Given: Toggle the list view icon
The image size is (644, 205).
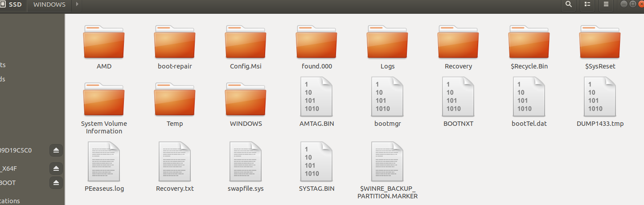Looking at the screenshot, I should 587,4.
